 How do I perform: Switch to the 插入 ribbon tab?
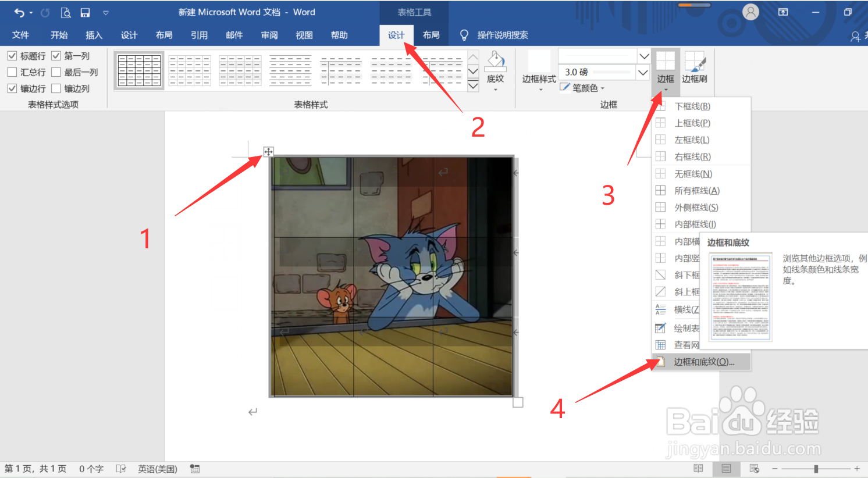pyautogui.click(x=94, y=35)
